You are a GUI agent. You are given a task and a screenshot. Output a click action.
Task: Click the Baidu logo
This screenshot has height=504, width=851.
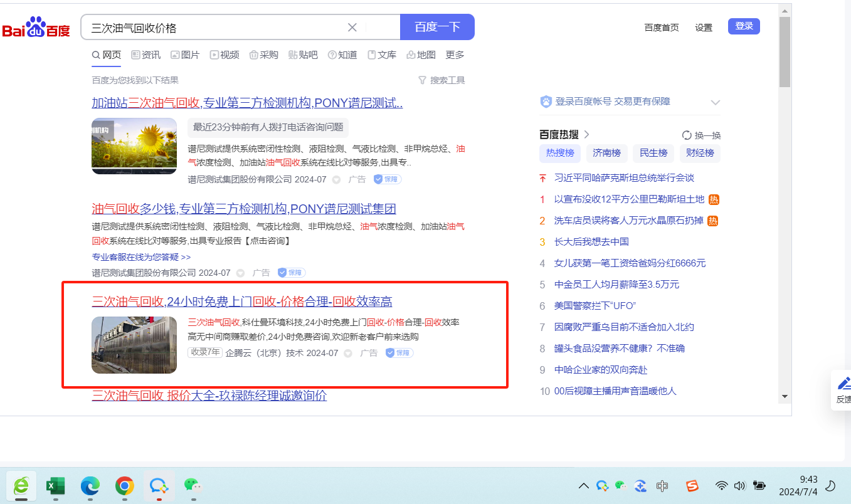pyautogui.click(x=36, y=28)
